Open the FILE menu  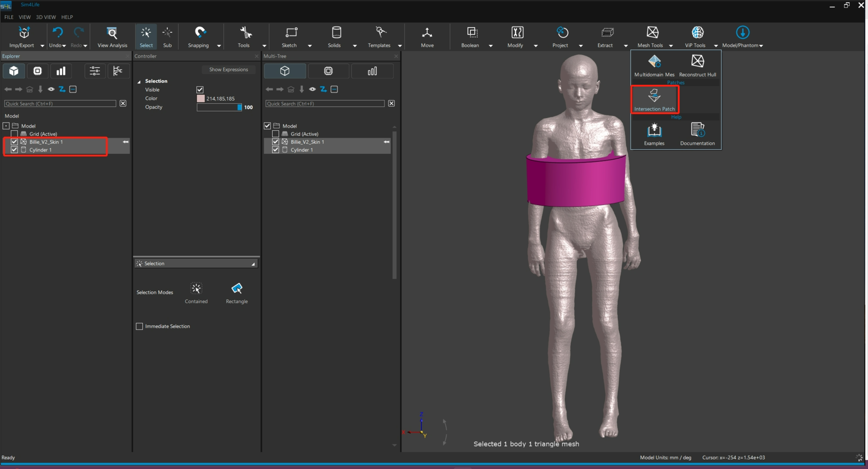pyautogui.click(x=9, y=17)
